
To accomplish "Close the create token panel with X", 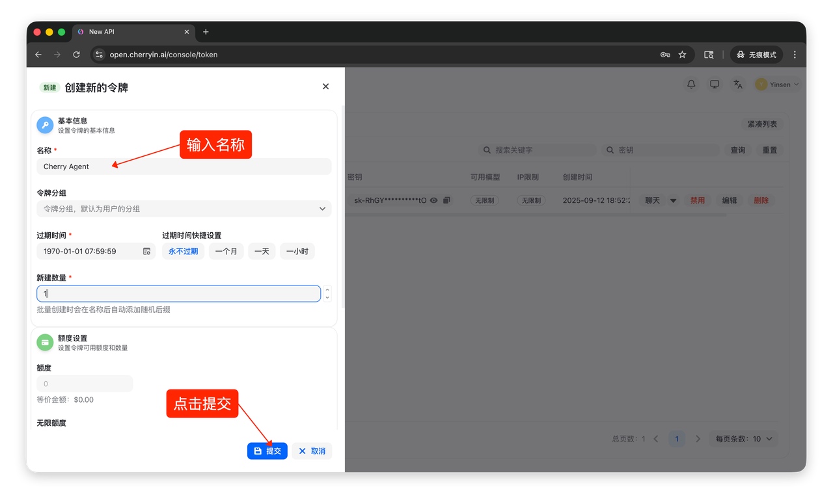I will (325, 86).
